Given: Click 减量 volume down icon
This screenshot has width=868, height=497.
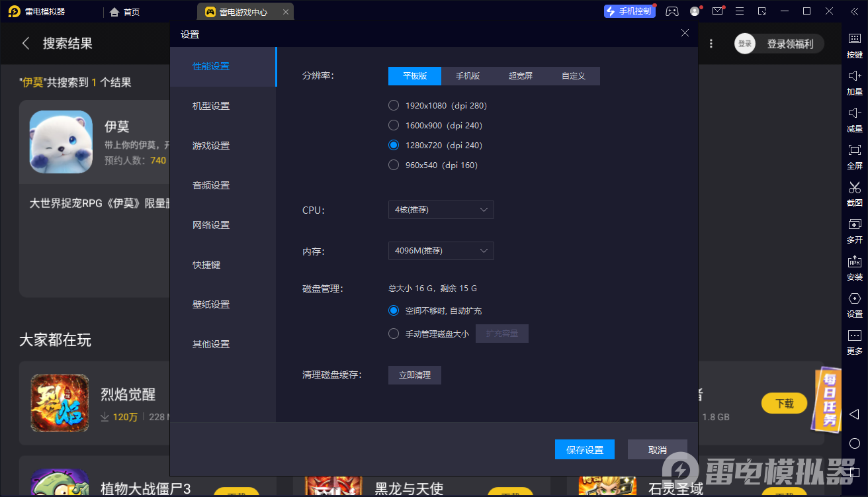Looking at the screenshot, I should tap(855, 120).
